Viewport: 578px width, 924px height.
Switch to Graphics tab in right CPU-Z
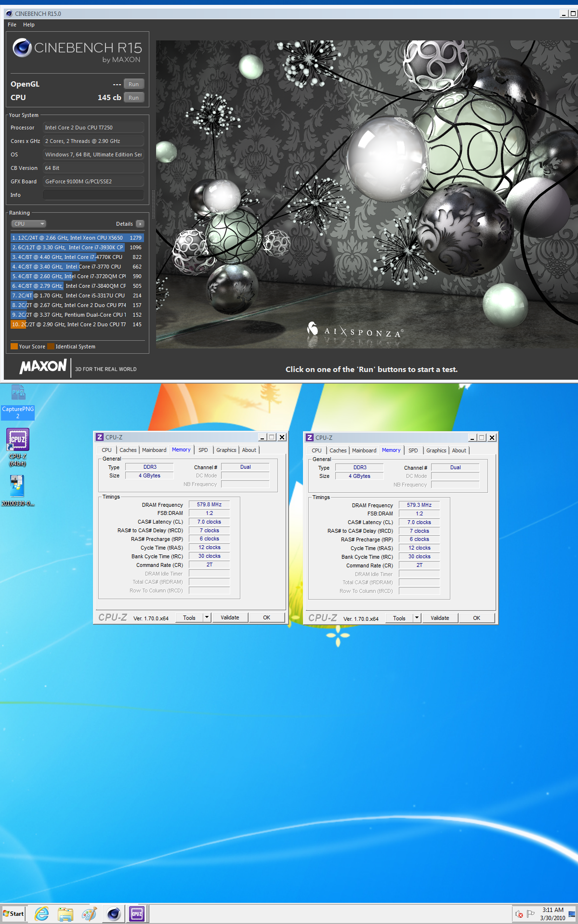click(436, 450)
